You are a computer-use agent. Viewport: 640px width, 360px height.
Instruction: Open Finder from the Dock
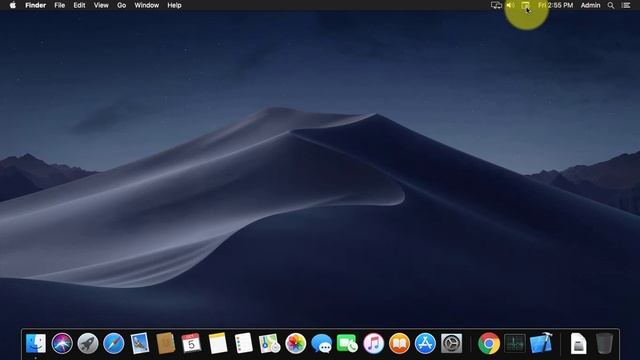click(36, 343)
